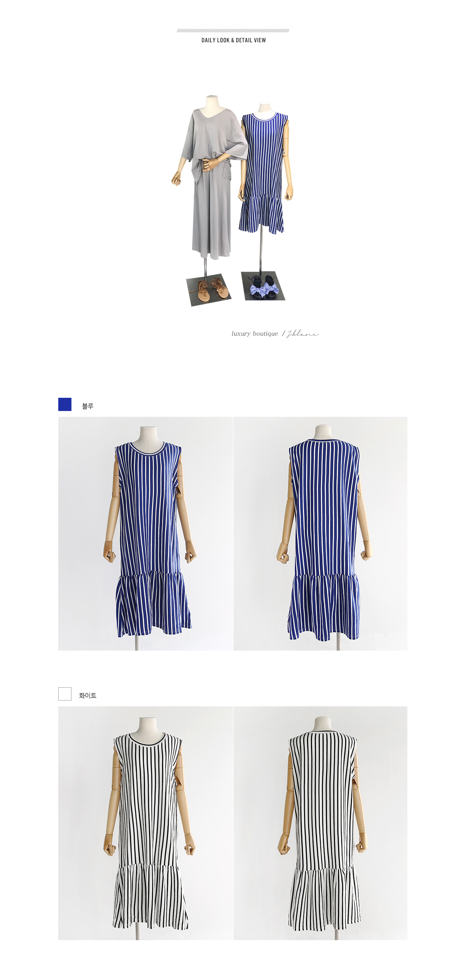
Task: Click the DAILY LOOK & DETAIL VIEW heading
Action: coord(233,40)
